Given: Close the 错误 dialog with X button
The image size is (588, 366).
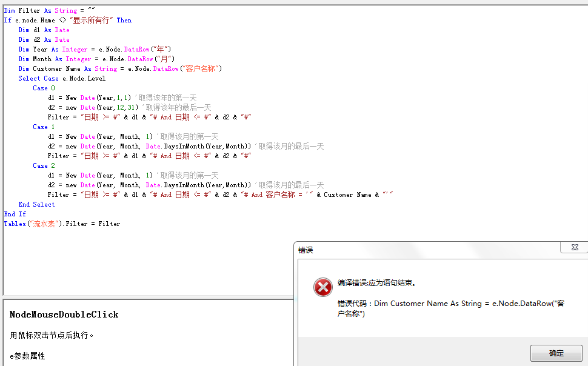Looking at the screenshot, I should [x=575, y=247].
